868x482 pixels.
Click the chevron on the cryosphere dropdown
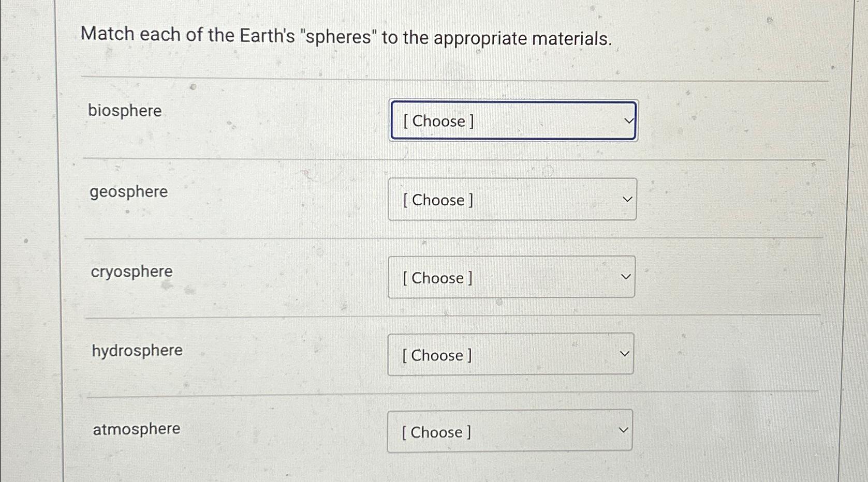(626, 276)
